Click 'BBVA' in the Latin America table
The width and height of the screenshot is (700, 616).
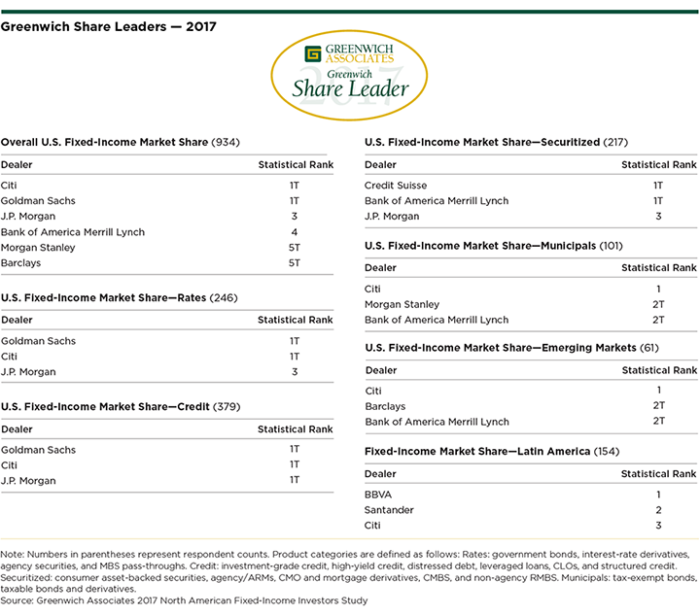[x=378, y=495]
